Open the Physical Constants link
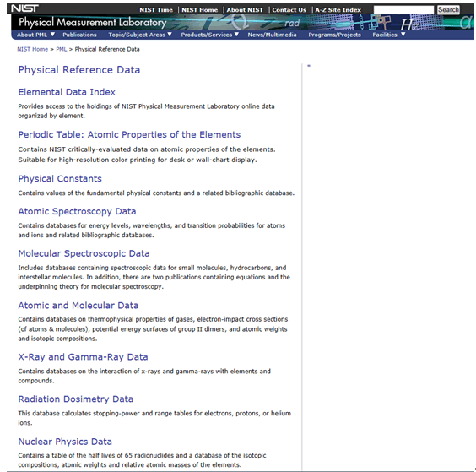476x472 pixels. 60,179
